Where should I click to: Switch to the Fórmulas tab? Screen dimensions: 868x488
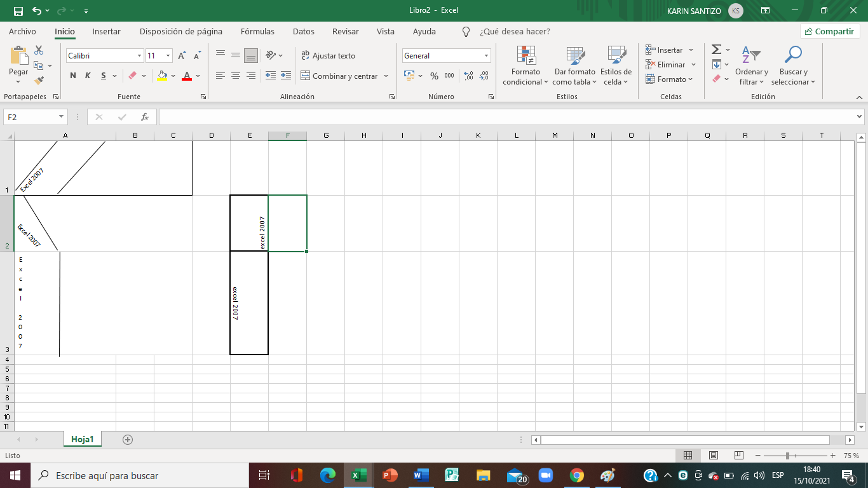point(257,31)
